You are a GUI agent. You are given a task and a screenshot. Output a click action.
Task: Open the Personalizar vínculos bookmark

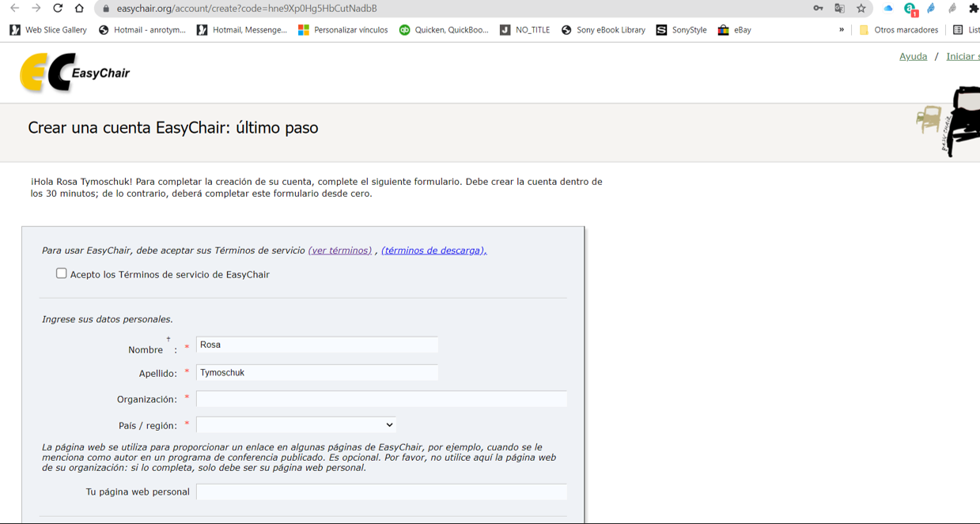coord(343,30)
